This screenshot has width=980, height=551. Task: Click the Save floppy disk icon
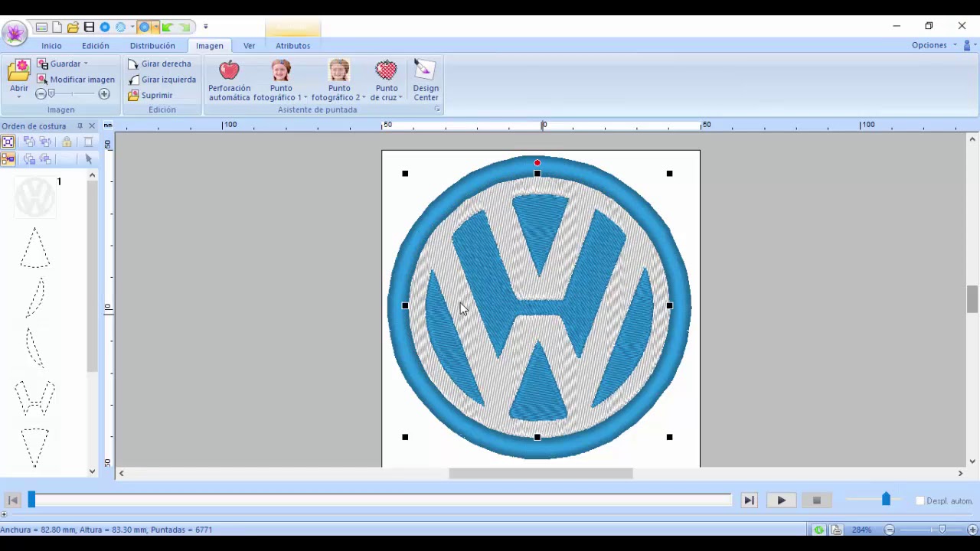(89, 28)
